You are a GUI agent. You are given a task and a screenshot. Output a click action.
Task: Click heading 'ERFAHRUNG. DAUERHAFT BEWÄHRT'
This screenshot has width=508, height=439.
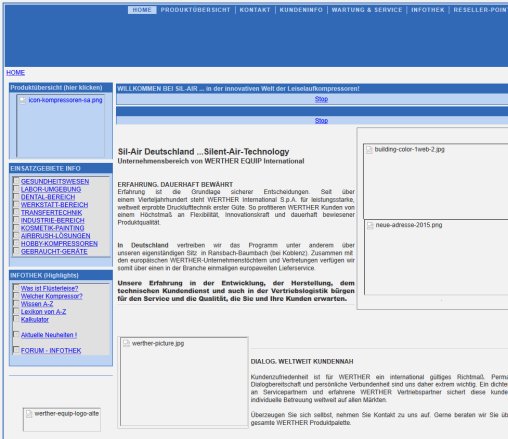click(175, 185)
